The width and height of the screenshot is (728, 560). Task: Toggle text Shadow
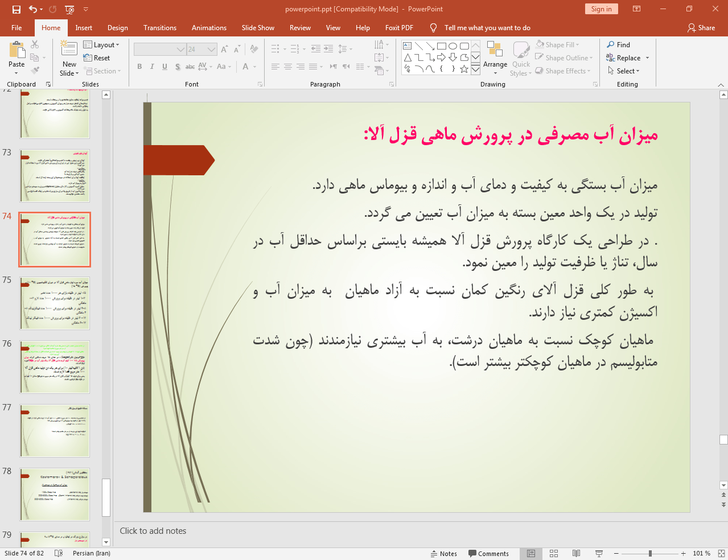pyautogui.click(x=178, y=67)
